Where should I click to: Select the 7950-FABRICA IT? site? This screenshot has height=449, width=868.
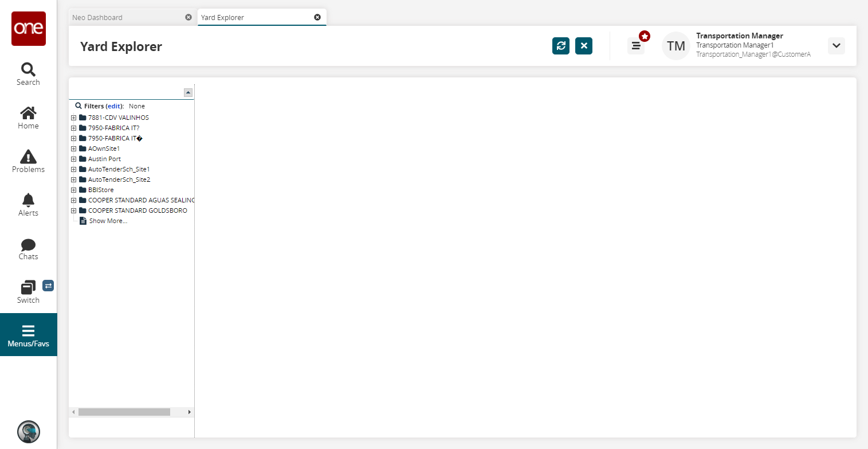coord(114,128)
